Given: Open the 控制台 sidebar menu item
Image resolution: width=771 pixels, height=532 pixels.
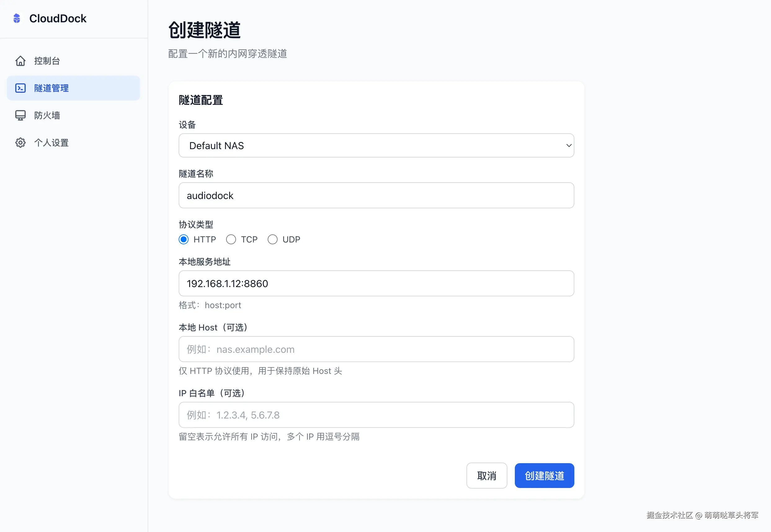Looking at the screenshot, I should pyautogui.click(x=47, y=61).
